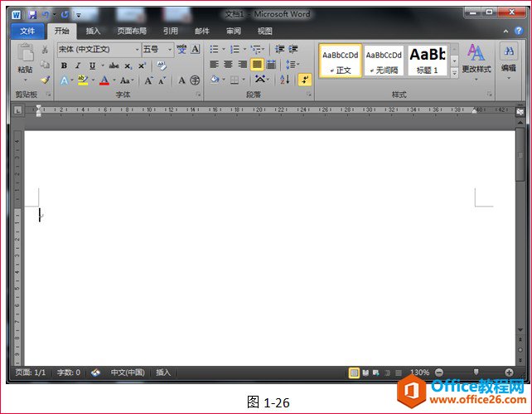
Task: Click the Save icon in quick access toolbar
Action: pyautogui.click(x=31, y=14)
